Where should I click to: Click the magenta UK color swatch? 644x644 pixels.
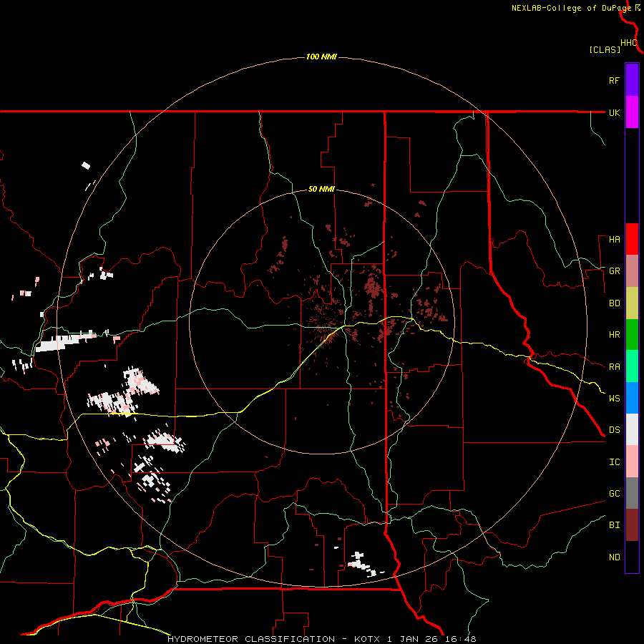(632, 112)
